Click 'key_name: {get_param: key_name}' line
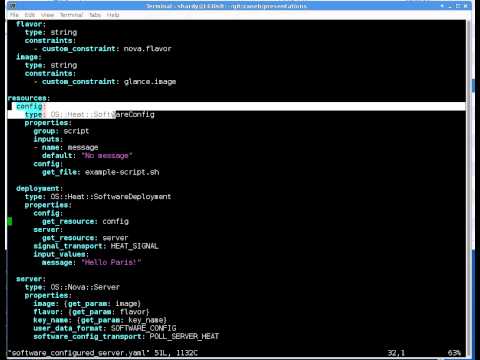 (x=100, y=320)
